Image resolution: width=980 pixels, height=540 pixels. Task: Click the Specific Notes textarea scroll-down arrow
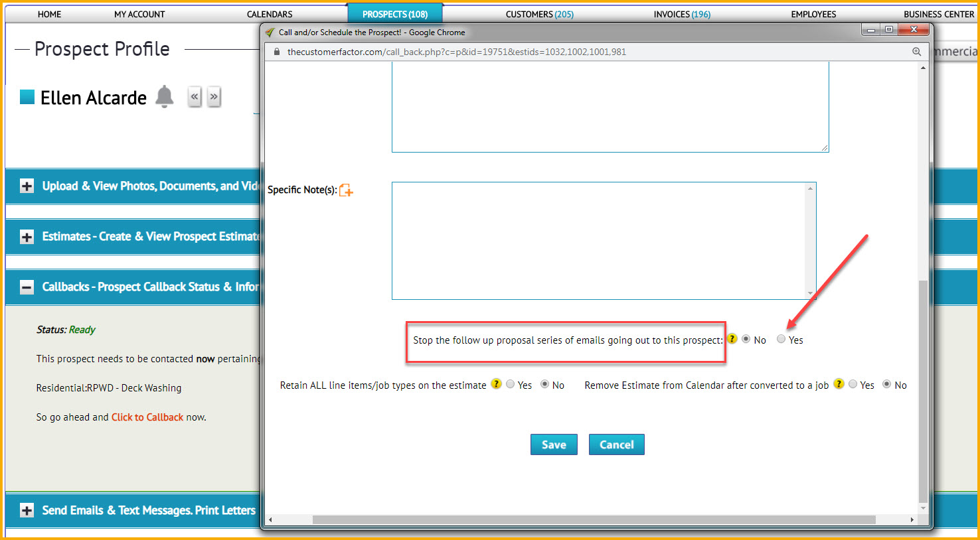tap(810, 293)
